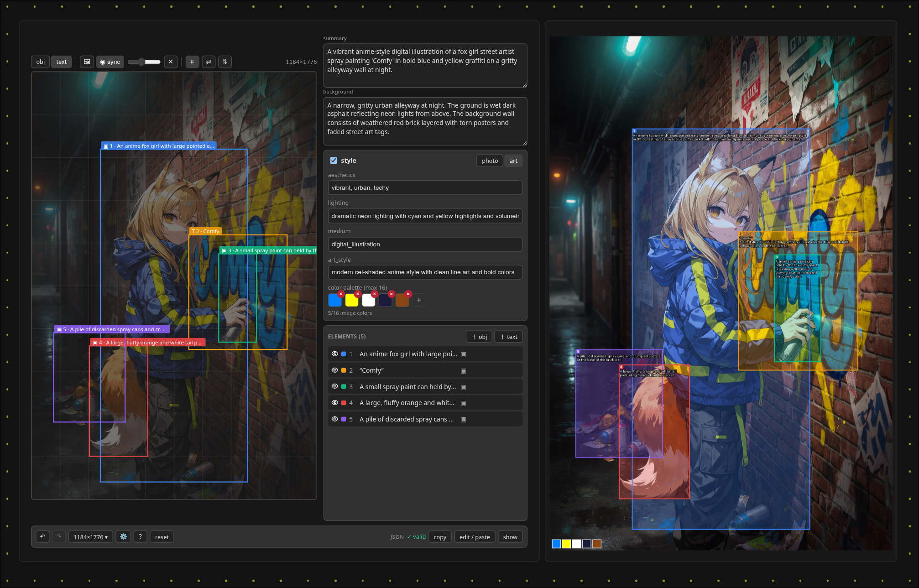919x588 pixels.
Task: Open the 1184×1776 resolution dropdown
Action: click(x=91, y=537)
